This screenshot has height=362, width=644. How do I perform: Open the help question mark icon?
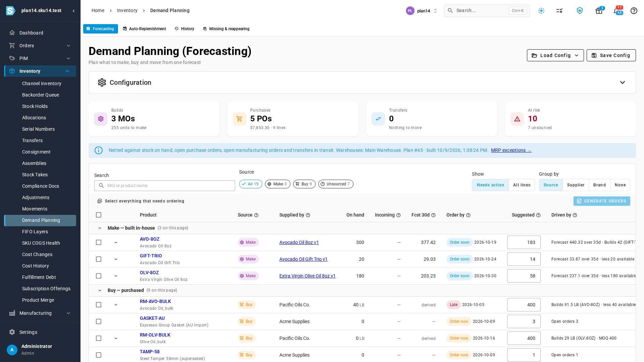click(634, 11)
